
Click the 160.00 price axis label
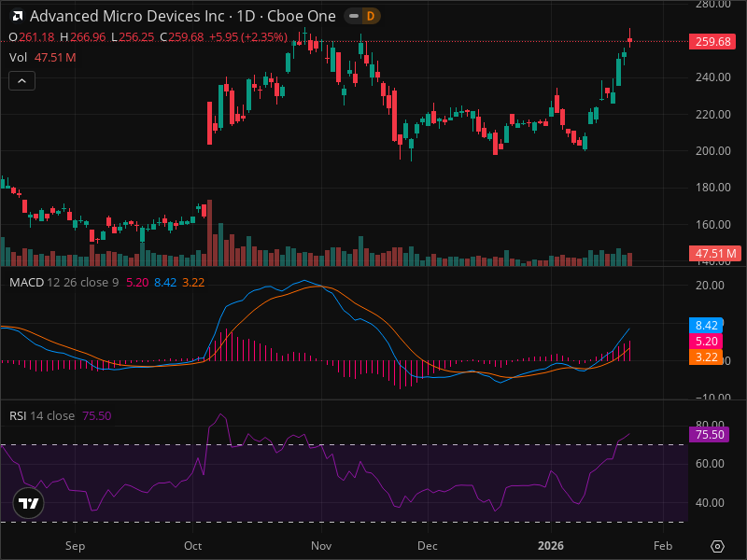(712, 224)
